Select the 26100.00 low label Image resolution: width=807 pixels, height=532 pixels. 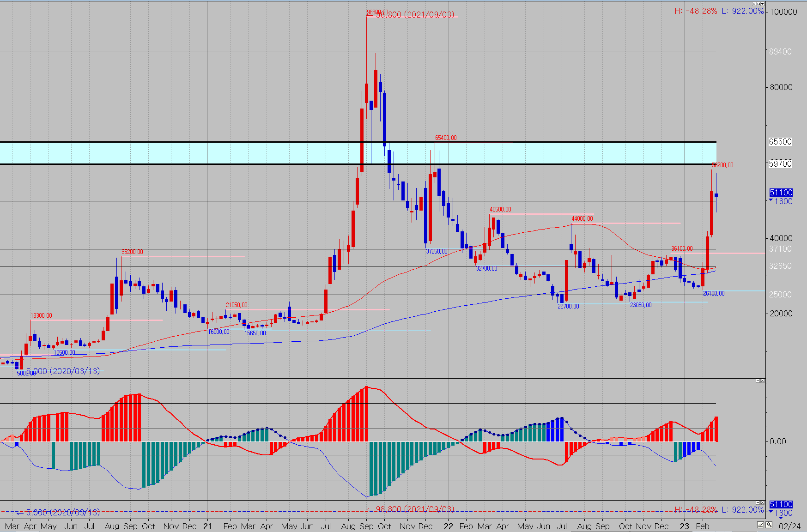tap(714, 293)
